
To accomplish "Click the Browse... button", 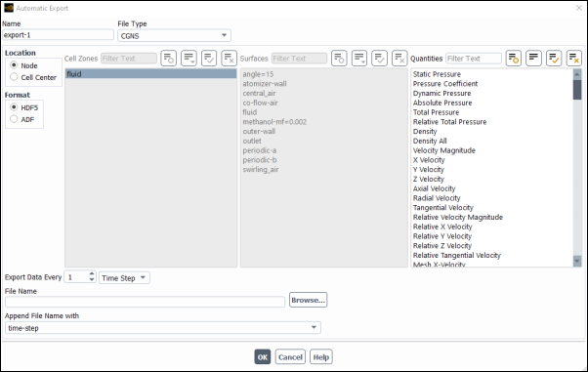I will tap(309, 300).
